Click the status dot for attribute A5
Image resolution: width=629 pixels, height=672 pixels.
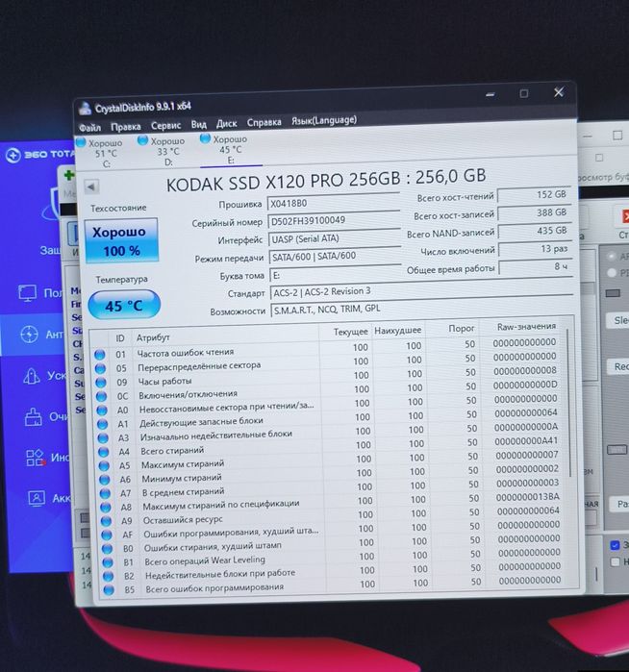coord(104,466)
